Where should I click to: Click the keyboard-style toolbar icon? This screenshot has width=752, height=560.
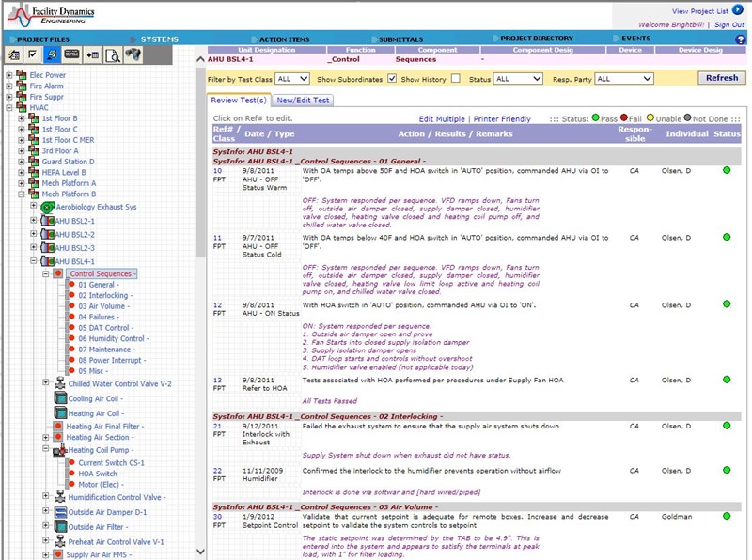click(x=71, y=55)
